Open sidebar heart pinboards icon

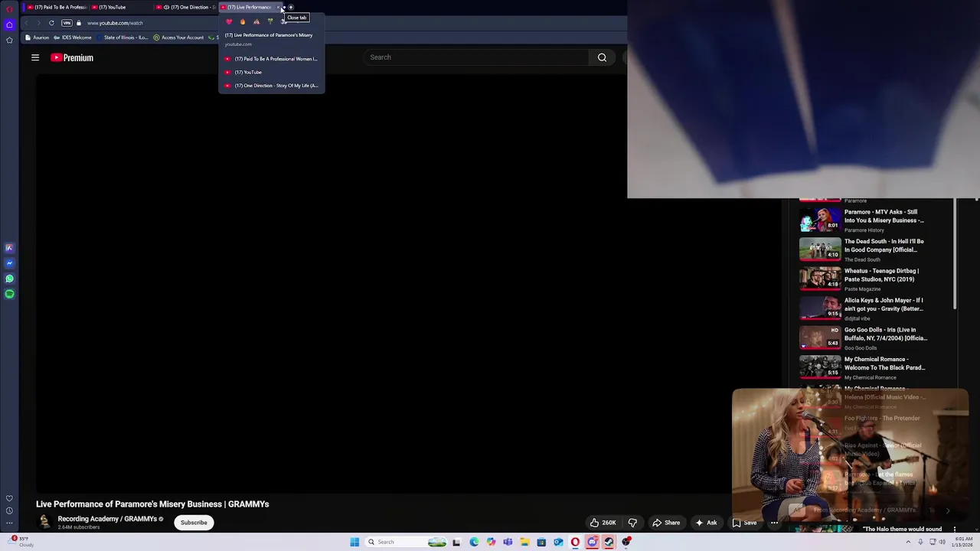click(9, 498)
